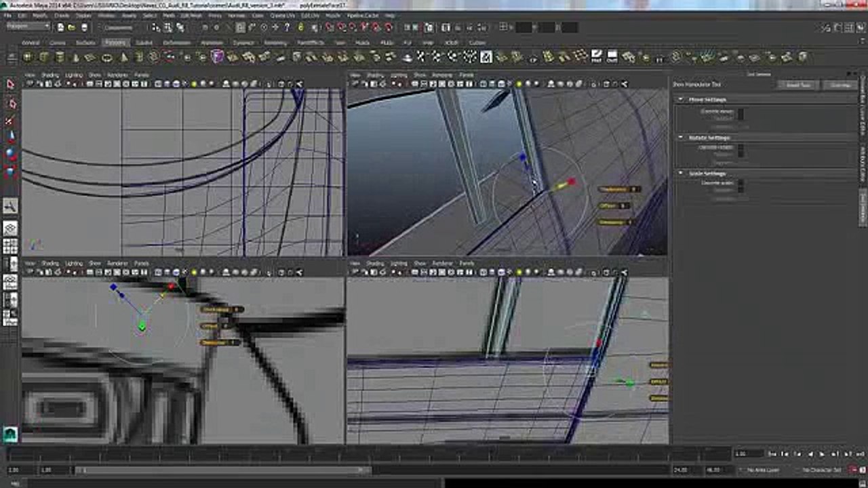Select the Scale tool in the toolbox

click(x=11, y=172)
